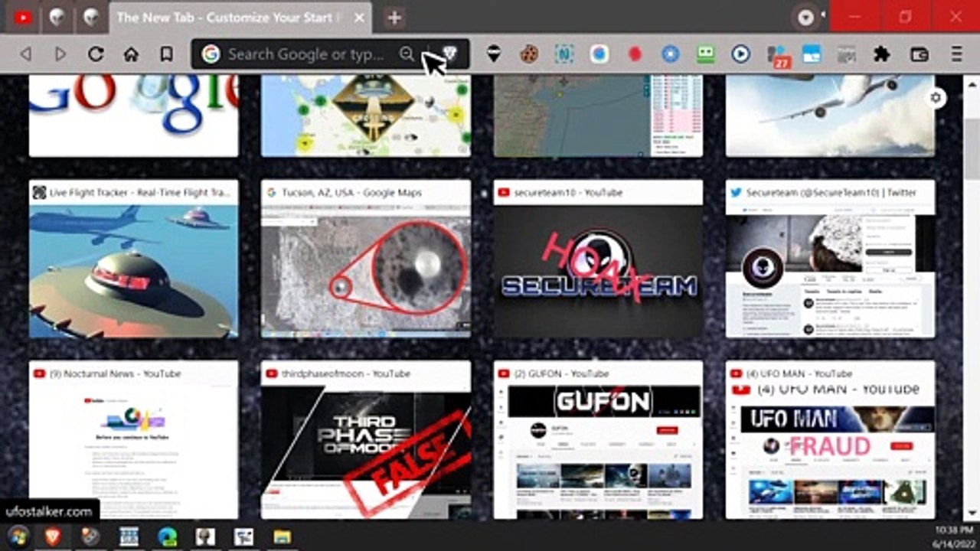
Task: Open UFO MAN YouTube tile
Action: pos(830,439)
